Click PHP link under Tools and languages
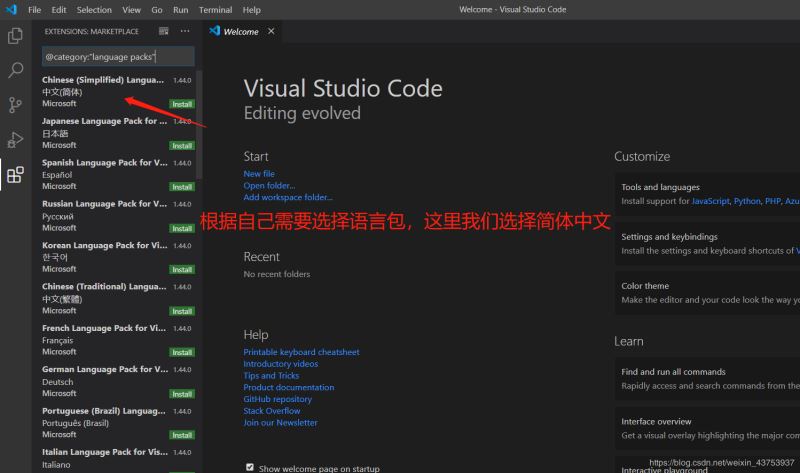 (x=772, y=201)
